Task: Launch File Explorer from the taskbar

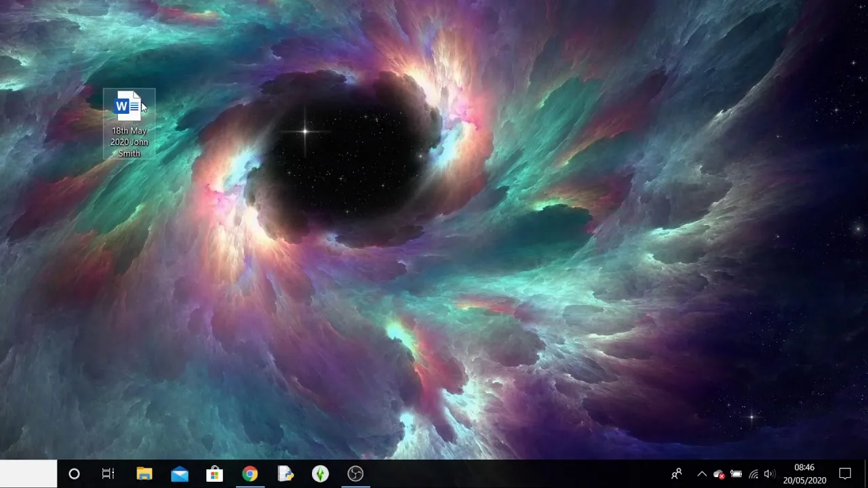Action: (x=144, y=474)
